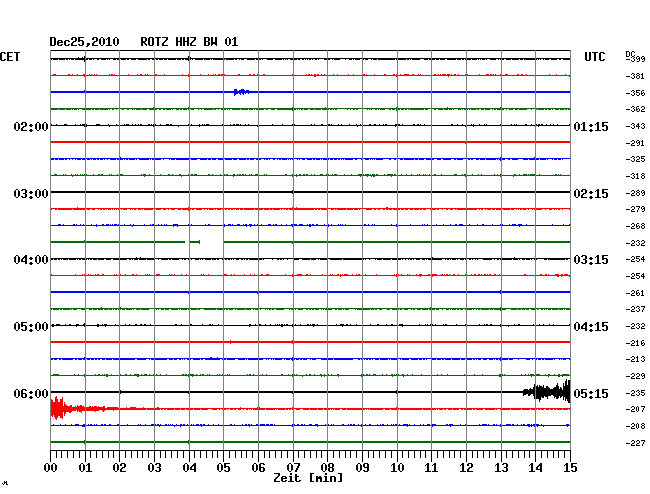Click the DC offset value -362
The image size is (650, 494).
(x=635, y=109)
